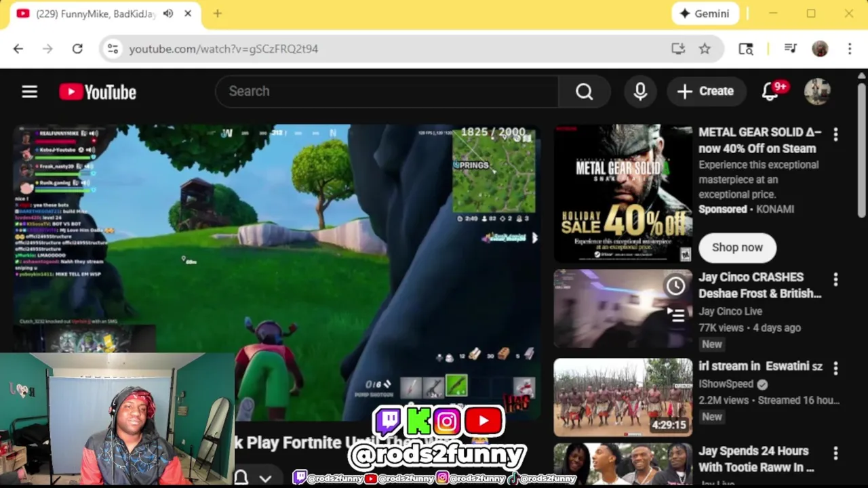Image resolution: width=868 pixels, height=488 pixels.
Task: Click subscription bell icon below video
Action: point(241,477)
